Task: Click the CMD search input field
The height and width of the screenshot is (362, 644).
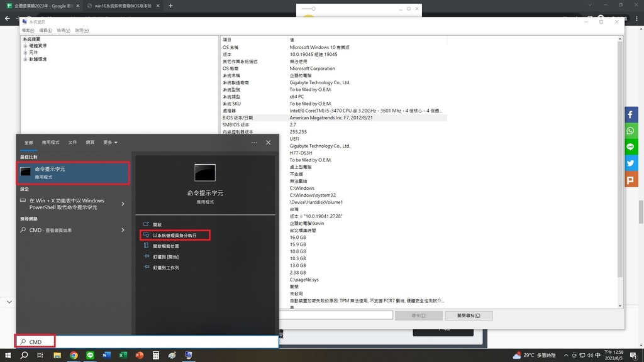Action: pyautogui.click(x=148, y=341)
